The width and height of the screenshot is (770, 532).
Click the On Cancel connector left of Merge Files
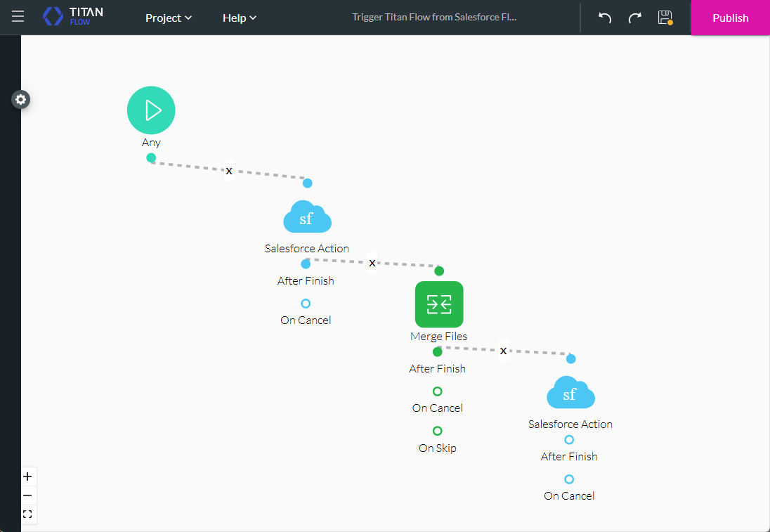[x=306, y=304]
